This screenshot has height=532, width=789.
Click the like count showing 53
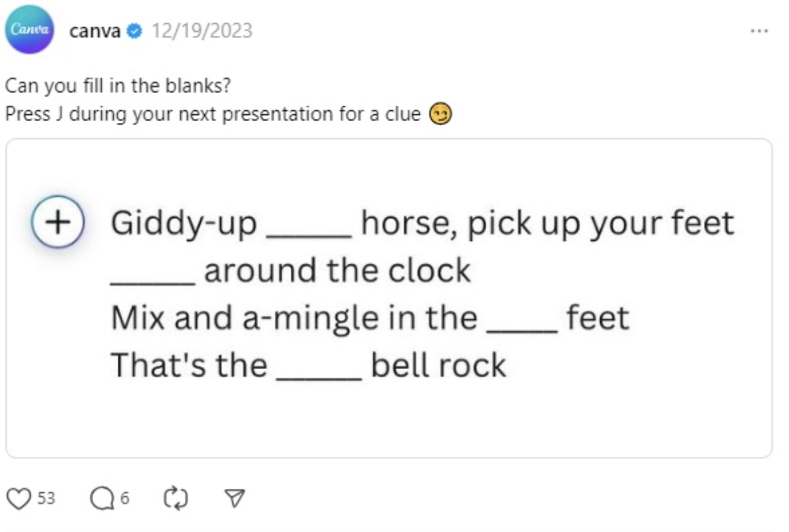point(46,498)
